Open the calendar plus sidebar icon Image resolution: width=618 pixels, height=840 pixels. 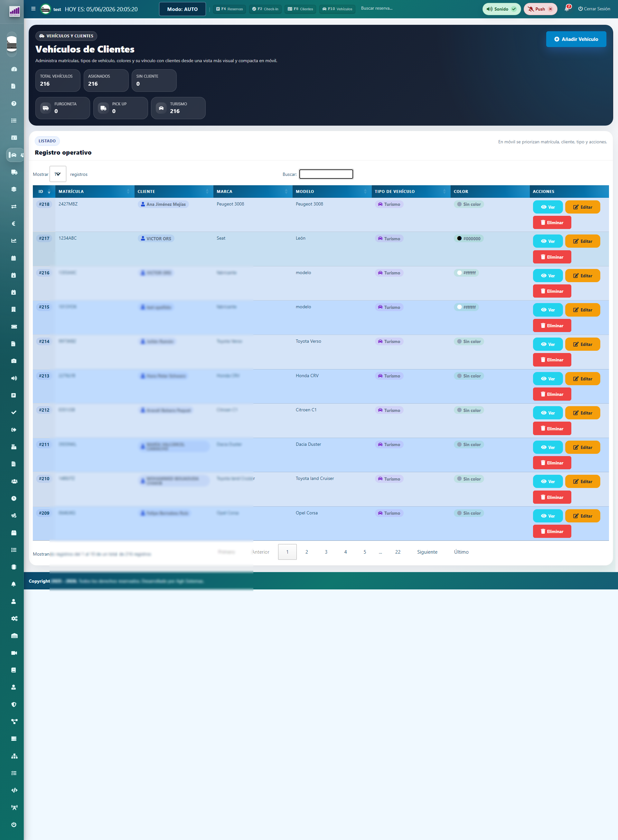point(14,275)
